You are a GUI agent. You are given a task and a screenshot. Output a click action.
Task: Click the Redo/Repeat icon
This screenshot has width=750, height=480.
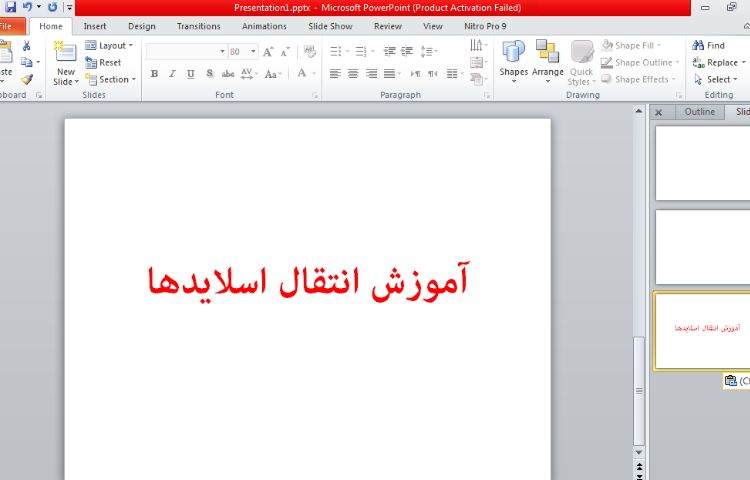[x=52, y=7]
